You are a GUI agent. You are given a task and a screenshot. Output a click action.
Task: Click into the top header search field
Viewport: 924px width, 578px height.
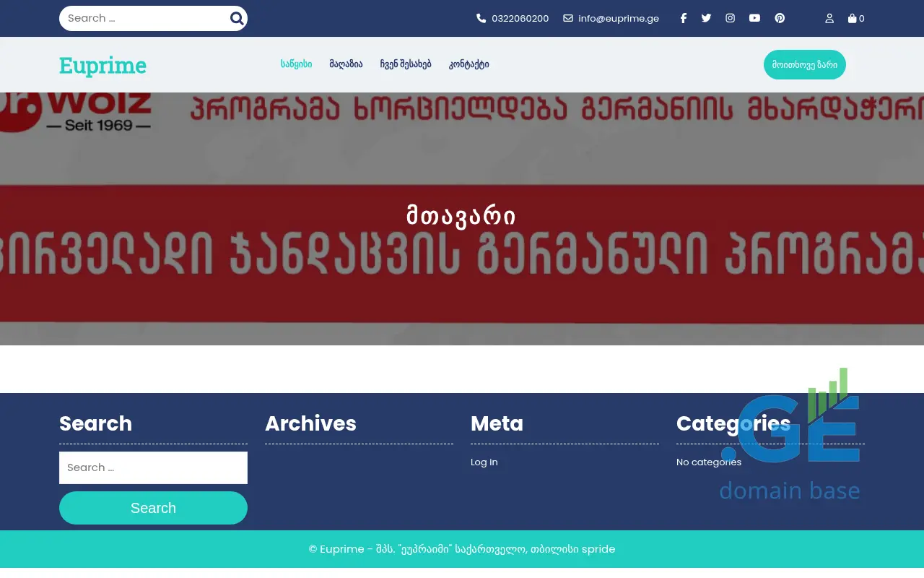click(x=144, y=19)
